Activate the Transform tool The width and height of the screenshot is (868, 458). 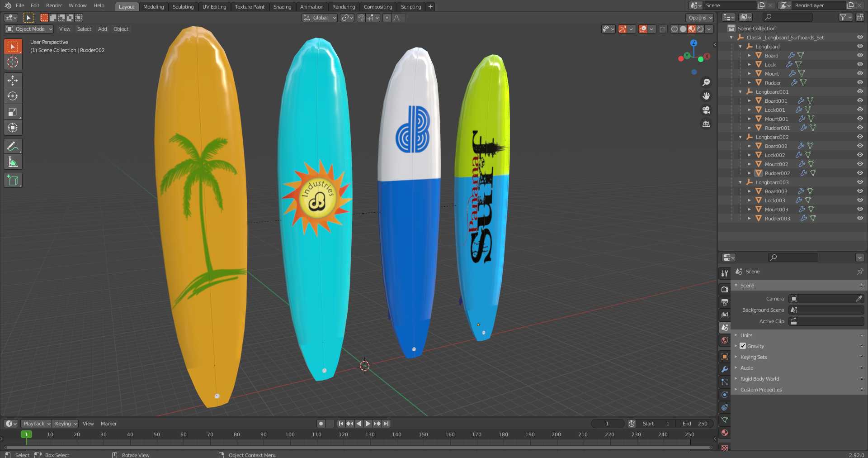point(13,128)
